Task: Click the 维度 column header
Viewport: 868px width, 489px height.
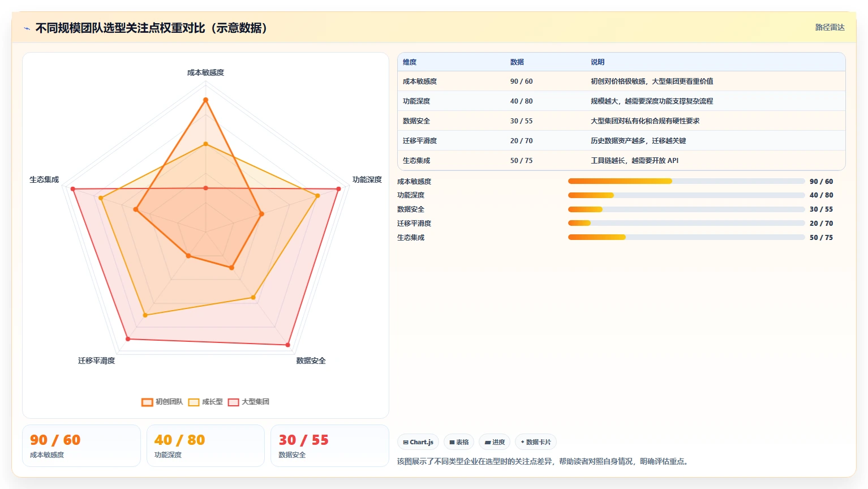Action: pyautogui.click(x=410, y=62)
